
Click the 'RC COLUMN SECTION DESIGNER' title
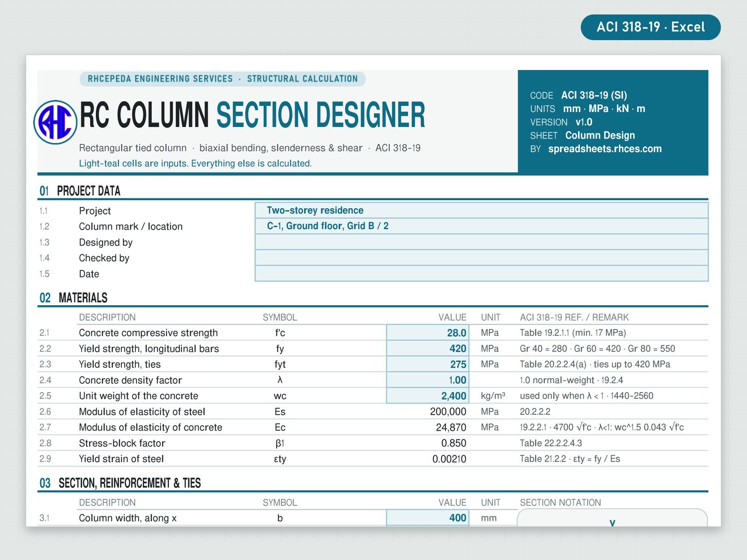252,115
